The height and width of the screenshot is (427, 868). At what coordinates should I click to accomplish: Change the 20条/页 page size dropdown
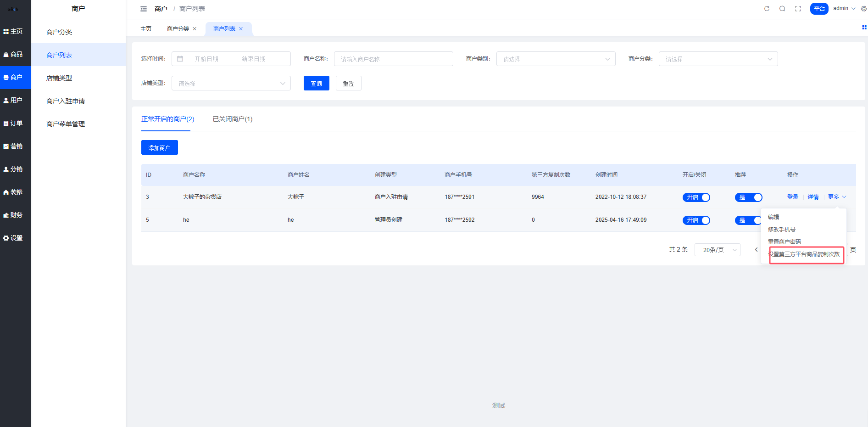[717, 250]
